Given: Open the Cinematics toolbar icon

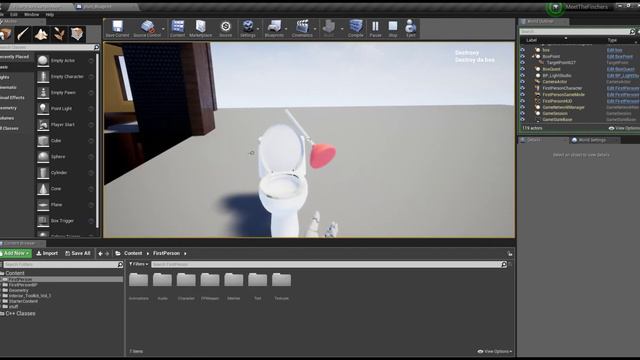Looking at the screenshot, I should 302,29.
